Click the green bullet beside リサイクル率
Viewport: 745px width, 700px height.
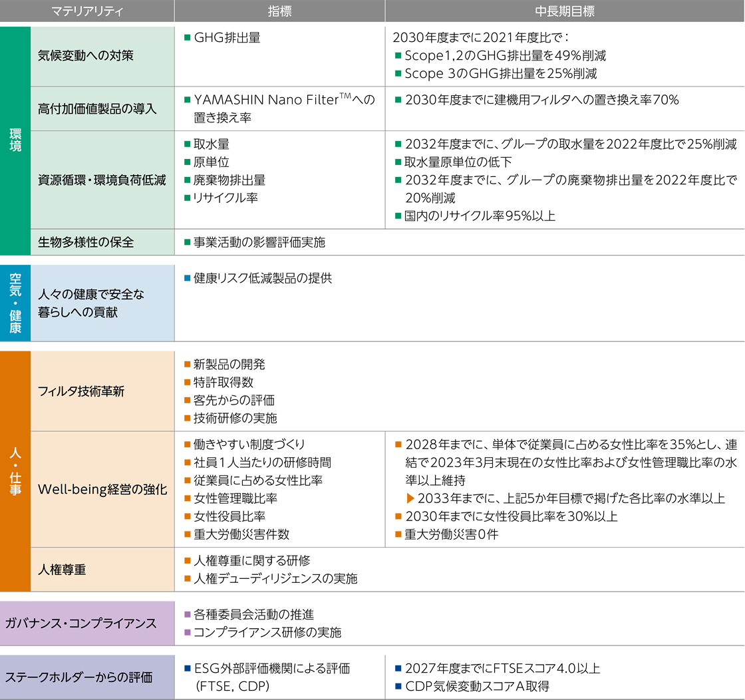pyautogui.click(x=187, y=198)
